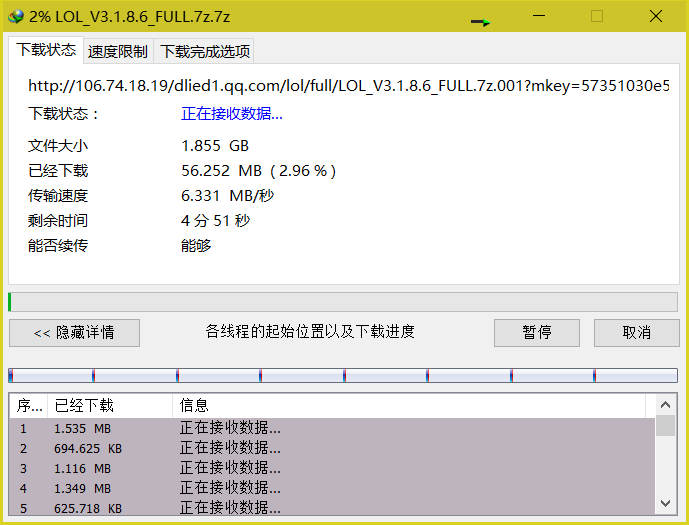Switch to the 下载状态 tab

point(46,50)
